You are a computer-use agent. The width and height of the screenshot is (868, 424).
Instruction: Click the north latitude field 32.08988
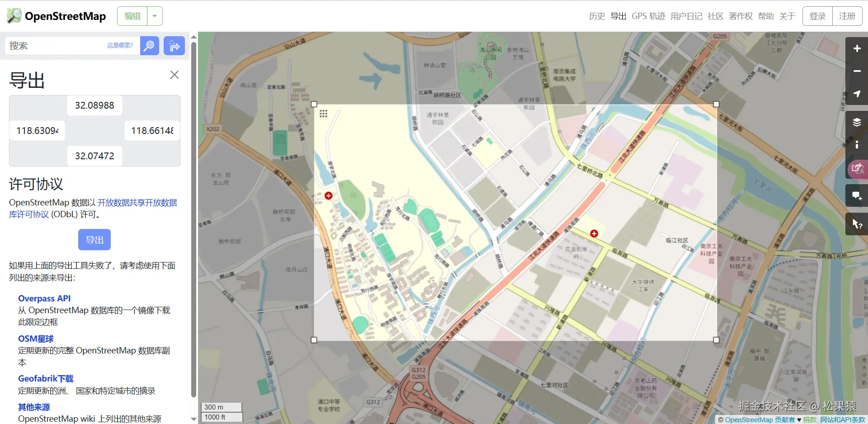[94, 105]
